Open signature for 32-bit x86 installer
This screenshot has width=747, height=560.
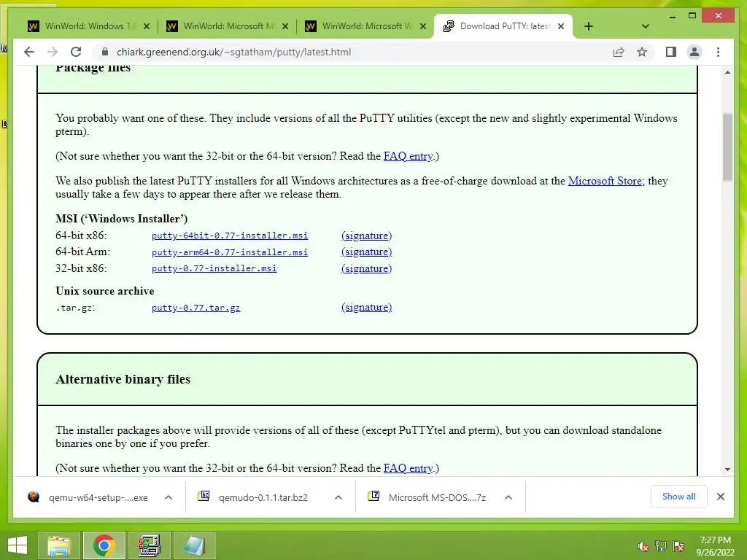click(366, 268)
